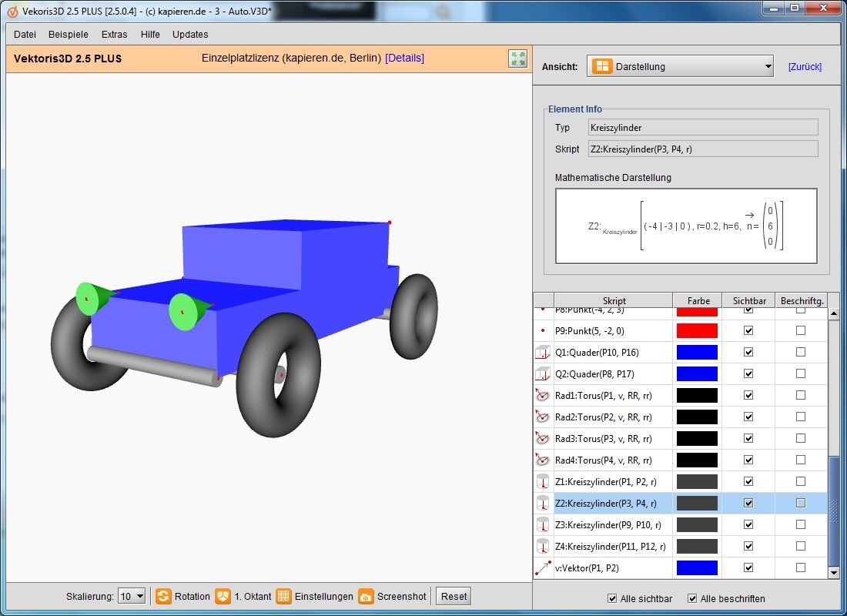Take a Screenshot with camera icon

point(366,597)
